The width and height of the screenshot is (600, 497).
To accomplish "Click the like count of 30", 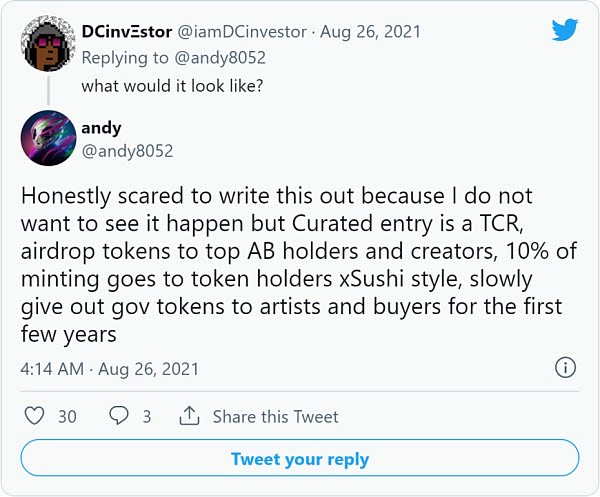I will (x=67, y=416).
